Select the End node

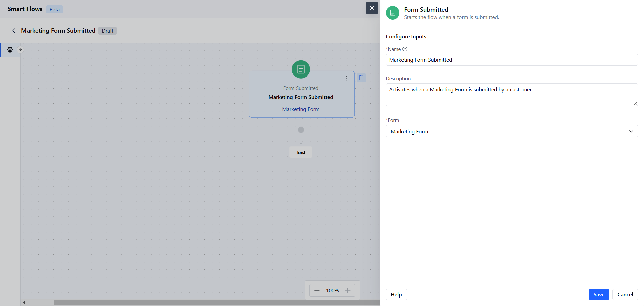click(301, 152)
